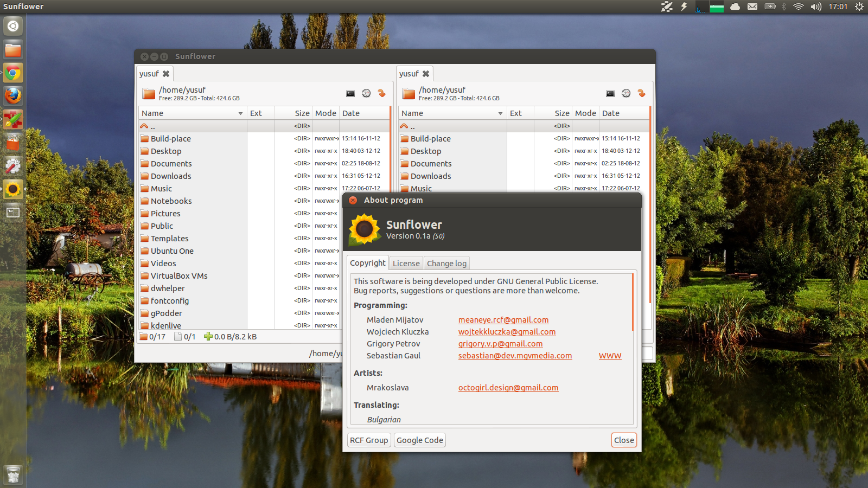The width and height of the screenshot is (868, 488).
Task: Select Desktop folder in the right pane
Action: (524, 151)
